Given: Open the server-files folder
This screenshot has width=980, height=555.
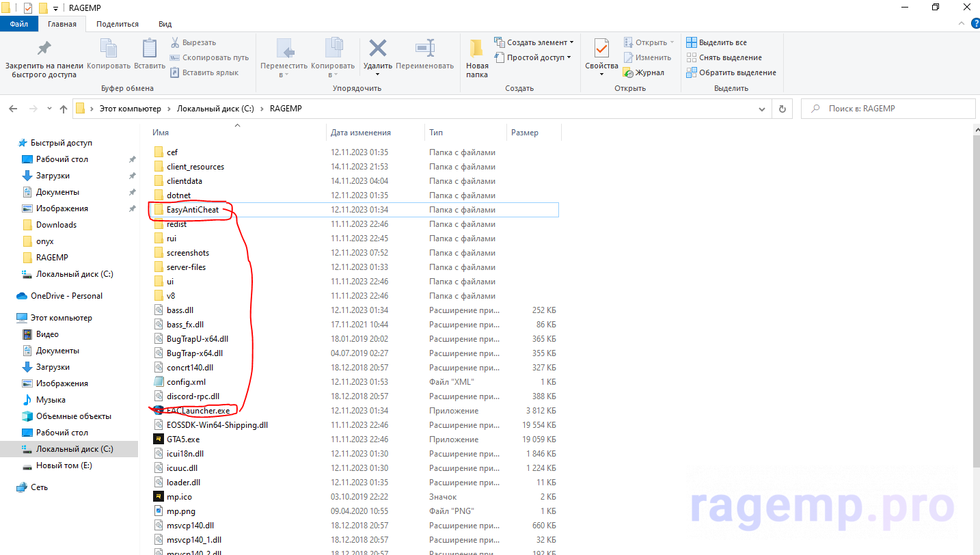Looking at the screenshot, I should 186,267.
